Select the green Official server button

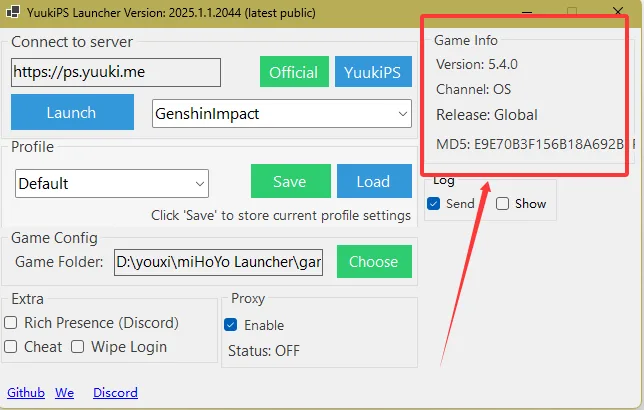point(294,72)
